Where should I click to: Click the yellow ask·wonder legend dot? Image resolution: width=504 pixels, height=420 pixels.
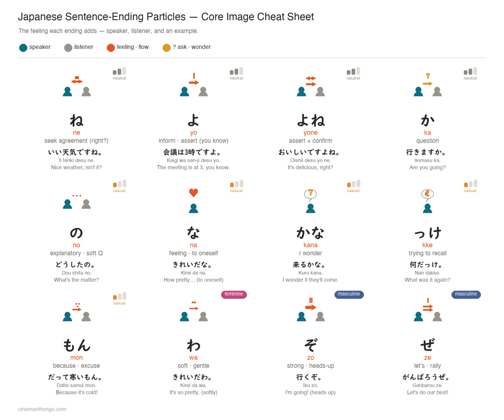(x=167, y=48)
